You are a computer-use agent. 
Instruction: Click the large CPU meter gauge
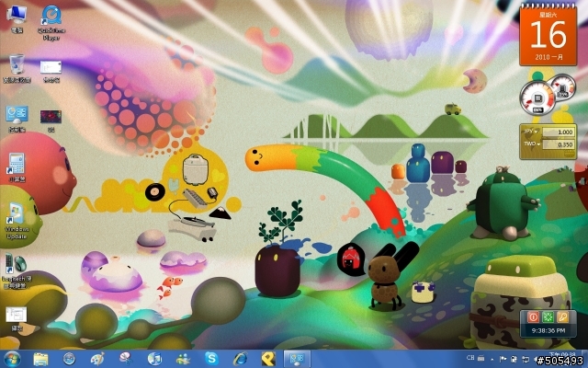pyautogui.click(x=537, y=98)
